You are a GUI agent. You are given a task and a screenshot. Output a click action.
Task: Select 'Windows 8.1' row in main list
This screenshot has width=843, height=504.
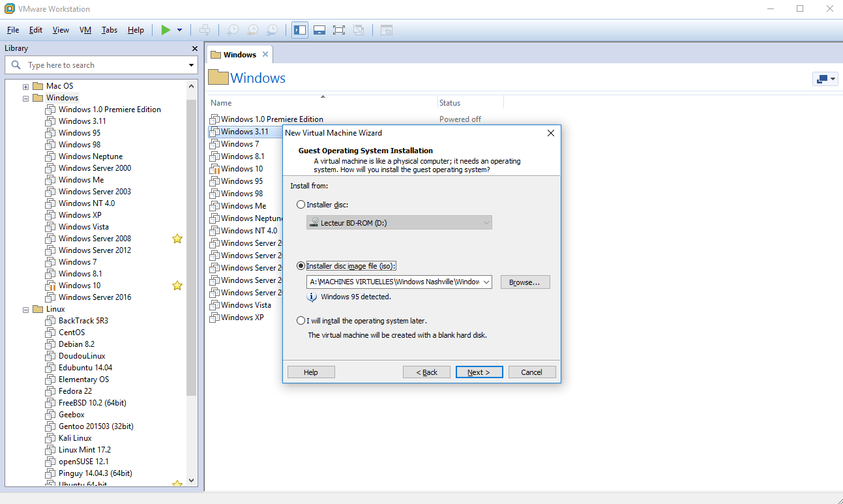tap(243, 156)
